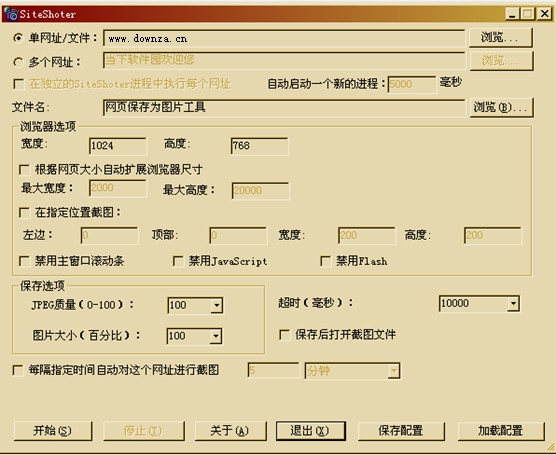Click the 最大宽度 field with 2000
Image resolution: width=556 pixels, height=455 pixels.
click(x=118, y=188)
